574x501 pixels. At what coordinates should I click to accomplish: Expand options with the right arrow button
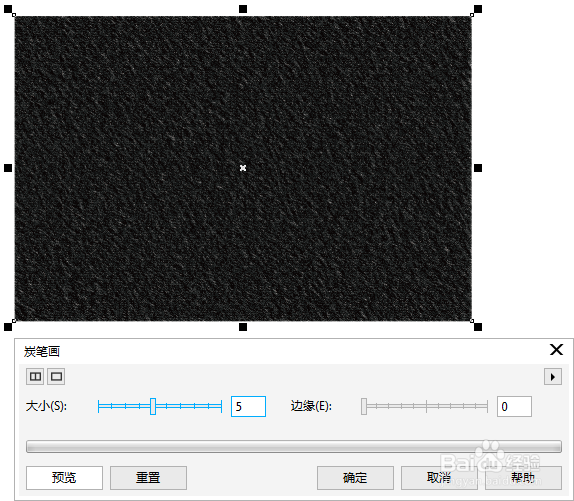pos(553,377)
